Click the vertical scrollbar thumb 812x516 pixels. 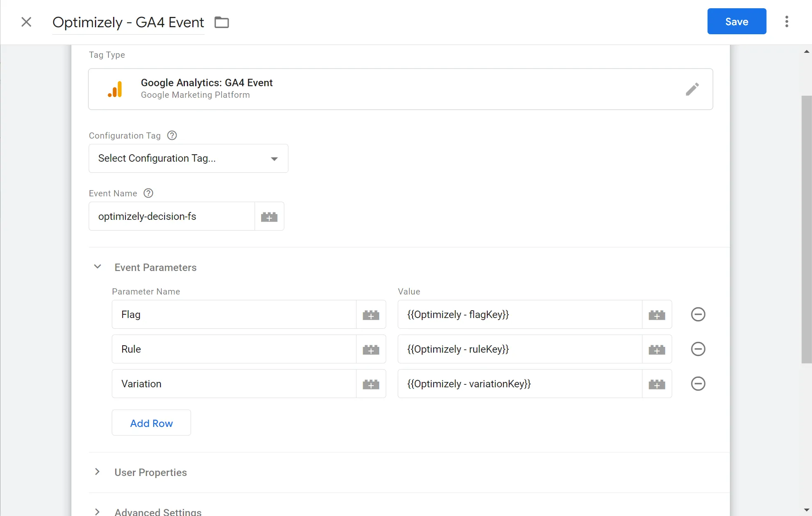coord(807,229)
